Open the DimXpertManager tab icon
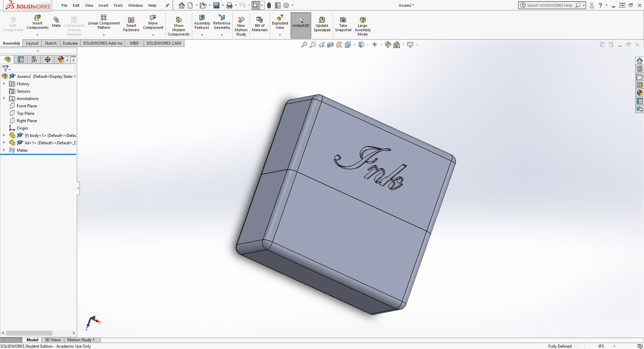Screen dimensions: 644x349 [48, 59]
